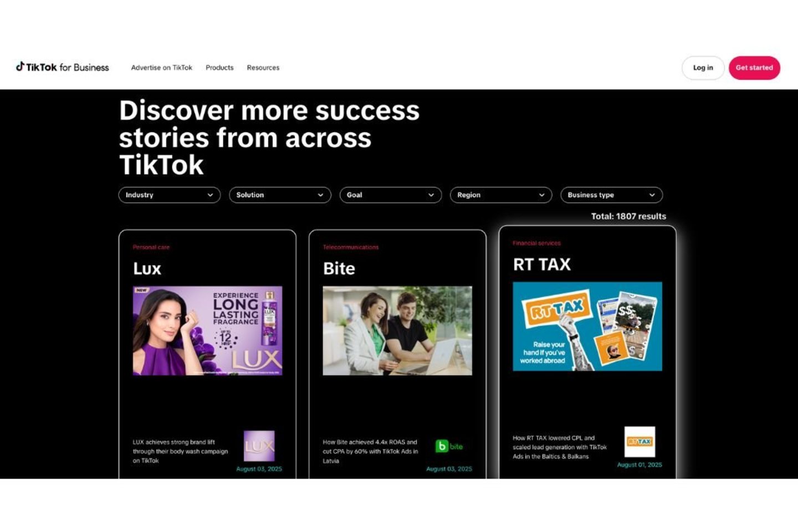Expand the Goal filter dropdown
Viewport: 798px width, 532px height.
[x=391, y=195]
